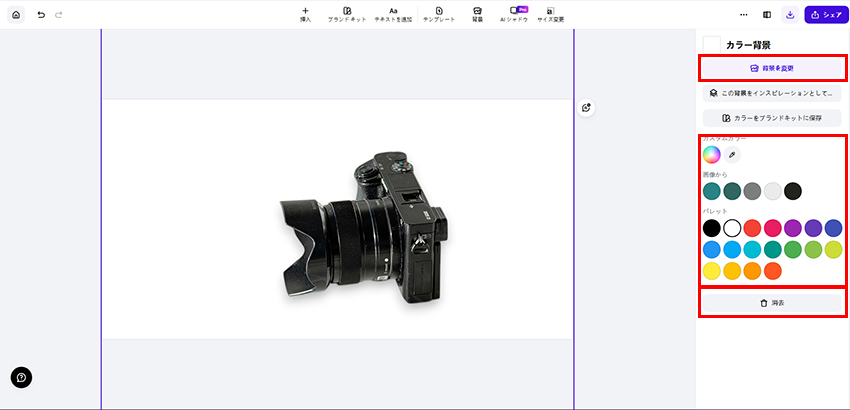Viewport: 850px width, 410px height.
Task: Toggle the side panel layout icon
Action: [767, 15]
